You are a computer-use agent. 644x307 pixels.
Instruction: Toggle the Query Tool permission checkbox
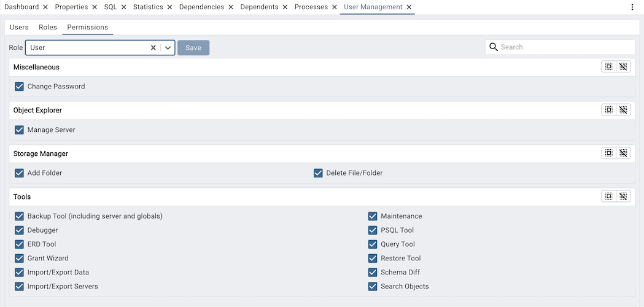pos(373,244)
